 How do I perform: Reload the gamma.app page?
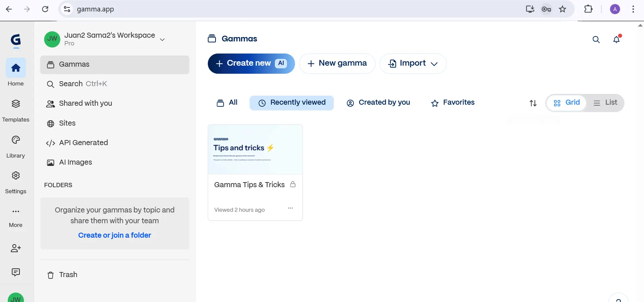coord(45,9)
